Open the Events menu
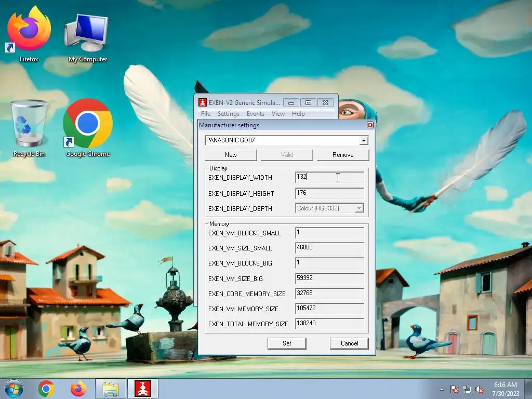This screenshot has height=399, width=532. pyautogui.click(x=255, y=114)
